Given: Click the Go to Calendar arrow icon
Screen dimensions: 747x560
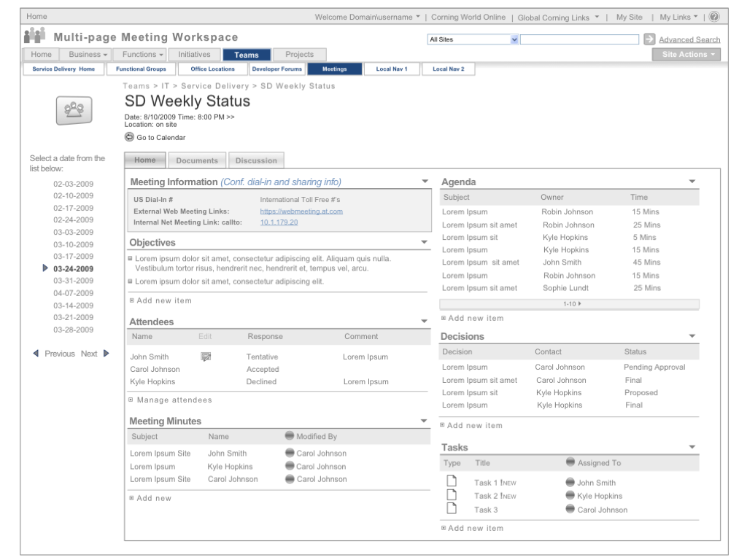Looking at the screenshot, I should [129, 137].
